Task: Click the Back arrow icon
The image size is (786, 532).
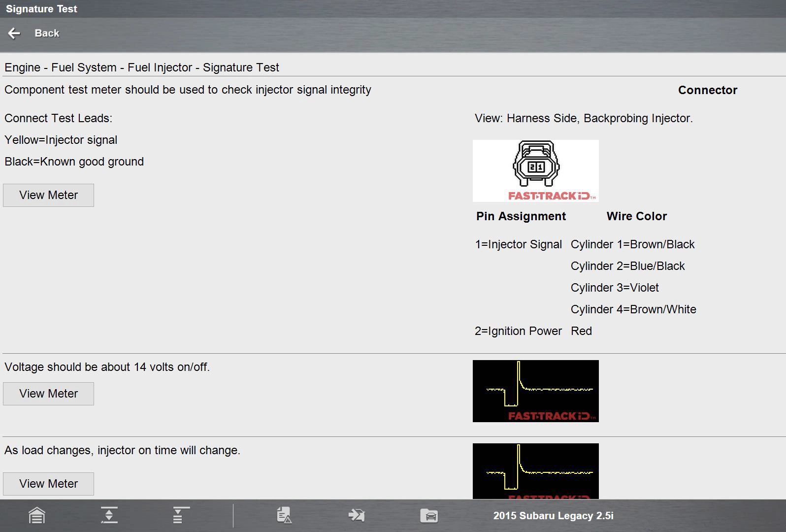Action: 14,33
